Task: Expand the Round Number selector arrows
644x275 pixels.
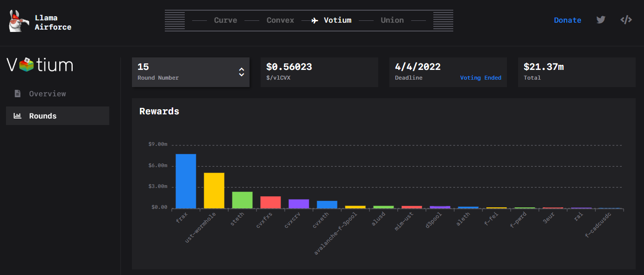Action: [241, 72]
